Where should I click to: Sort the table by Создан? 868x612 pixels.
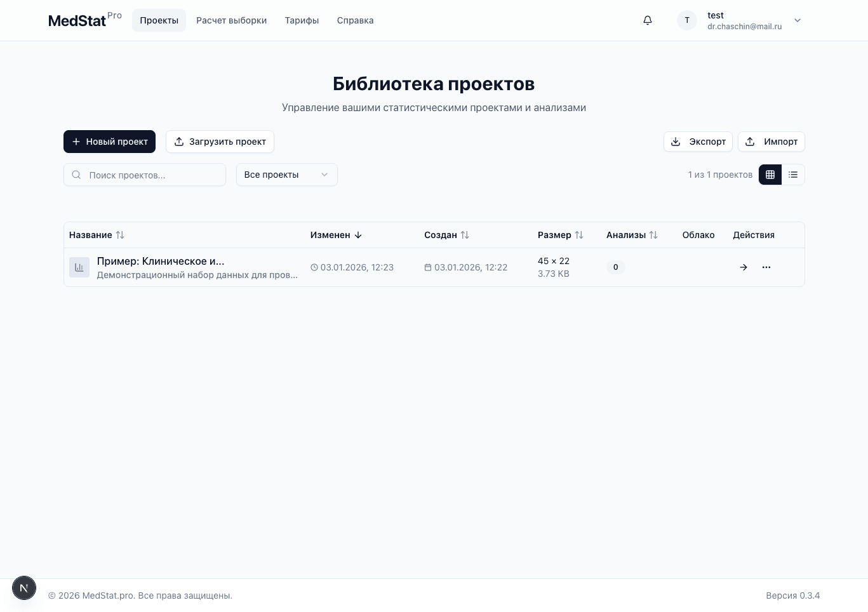(x=446, y=235)
